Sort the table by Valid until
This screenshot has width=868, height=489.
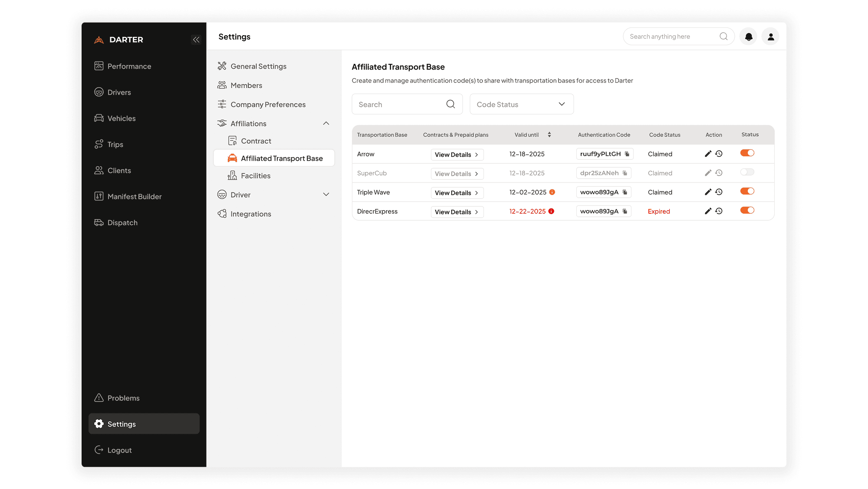(549, 135)
